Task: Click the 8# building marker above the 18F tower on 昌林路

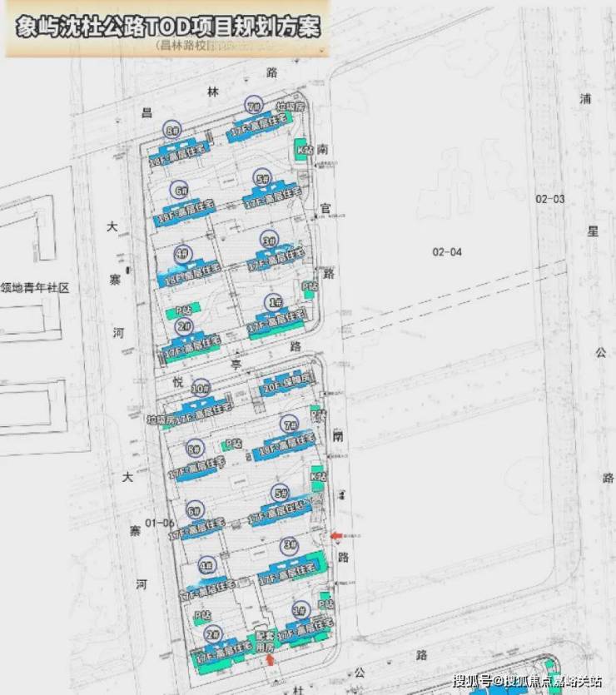Action: coord(172,131)
